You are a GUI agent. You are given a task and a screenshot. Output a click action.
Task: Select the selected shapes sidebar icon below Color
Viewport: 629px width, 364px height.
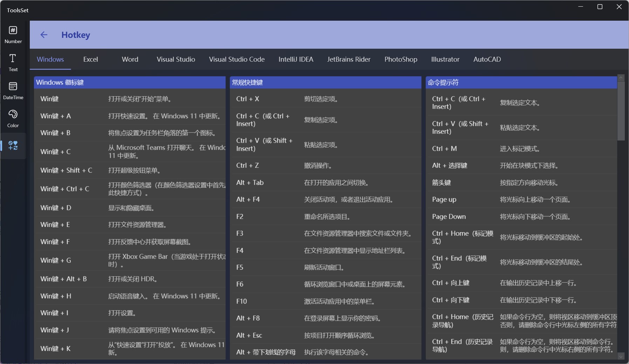tap(13, 146)
